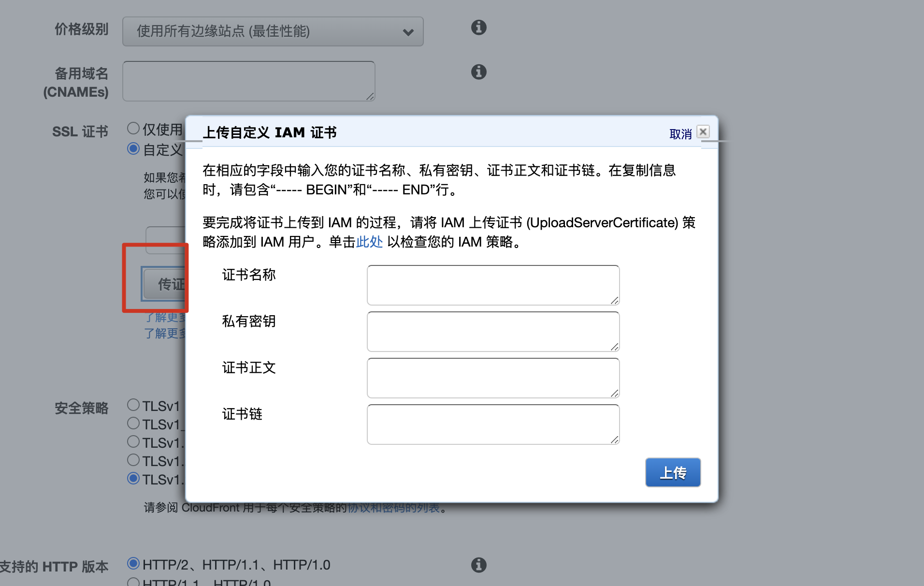Click into the 私有密钥 text field
The width and height of the screenshot is (924, 586).
(493, 332)
